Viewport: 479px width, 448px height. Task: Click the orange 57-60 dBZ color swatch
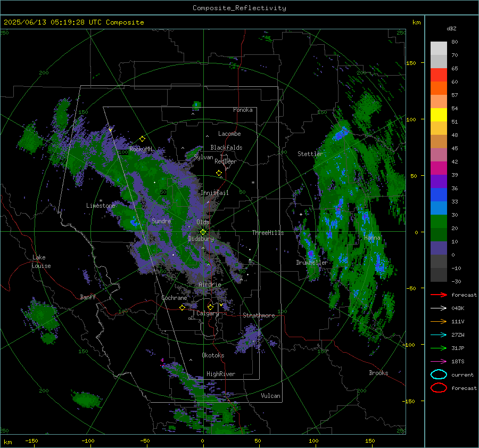point(439,88)
